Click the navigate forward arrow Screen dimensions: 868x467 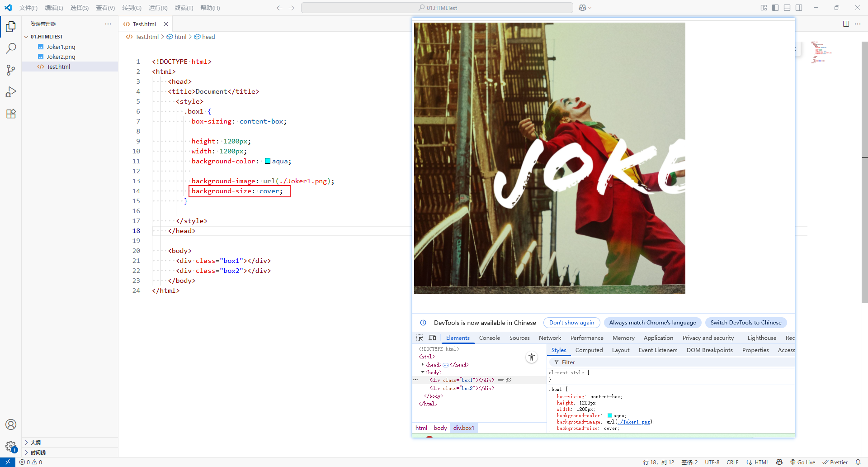pyautogui.click(x=291, y=8)
